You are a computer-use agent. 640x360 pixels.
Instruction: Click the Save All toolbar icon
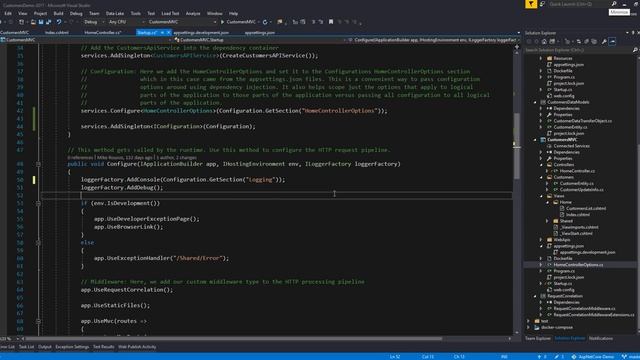click(49, 22)
